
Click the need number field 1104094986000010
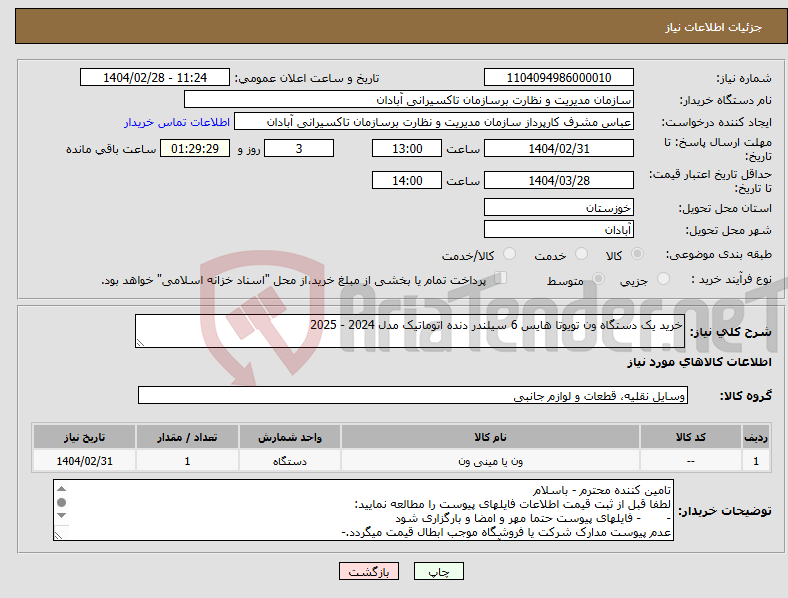click(559, 78)
